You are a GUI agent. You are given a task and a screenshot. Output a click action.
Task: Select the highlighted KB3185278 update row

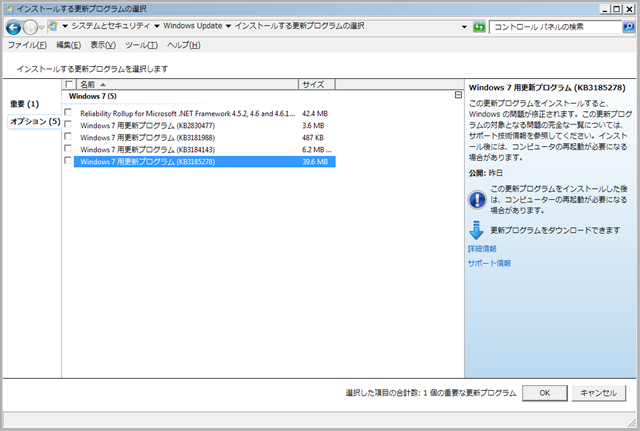[x=204, y=162]
